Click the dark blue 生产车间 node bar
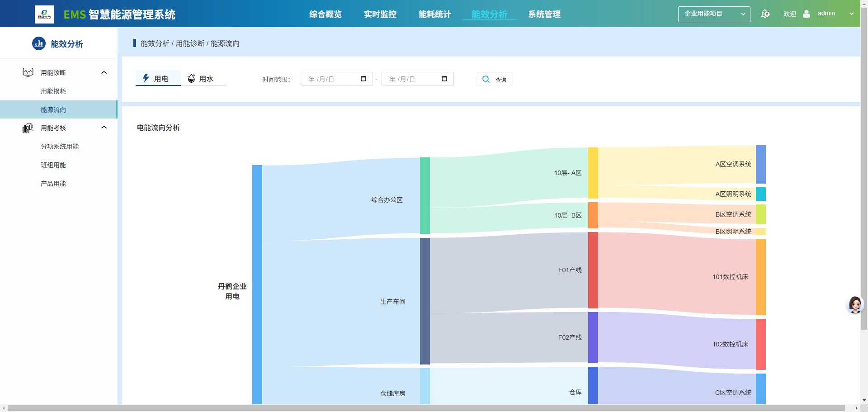868x412 pixels. [x=425, y=301]
